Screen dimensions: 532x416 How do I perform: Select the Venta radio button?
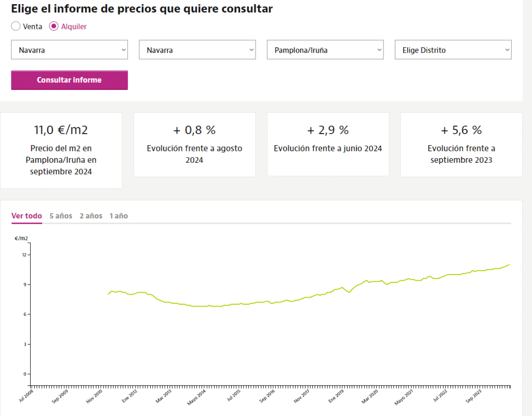tap(16, 26)
